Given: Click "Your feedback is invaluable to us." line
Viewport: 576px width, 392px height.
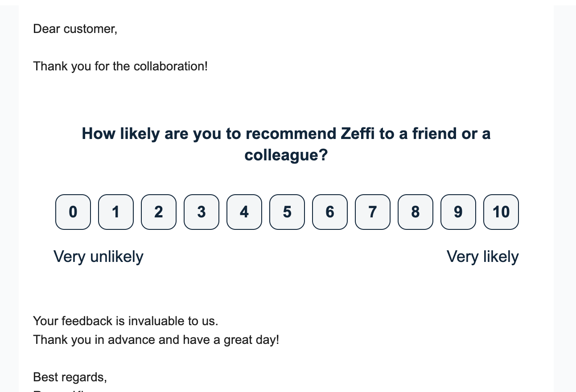Looking at the screenshot, I should pos(126,321).
